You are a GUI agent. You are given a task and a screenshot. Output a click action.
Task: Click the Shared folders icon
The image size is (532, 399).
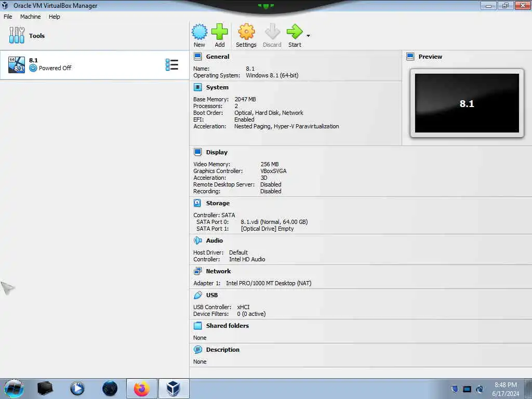click(x=197, y=325)
